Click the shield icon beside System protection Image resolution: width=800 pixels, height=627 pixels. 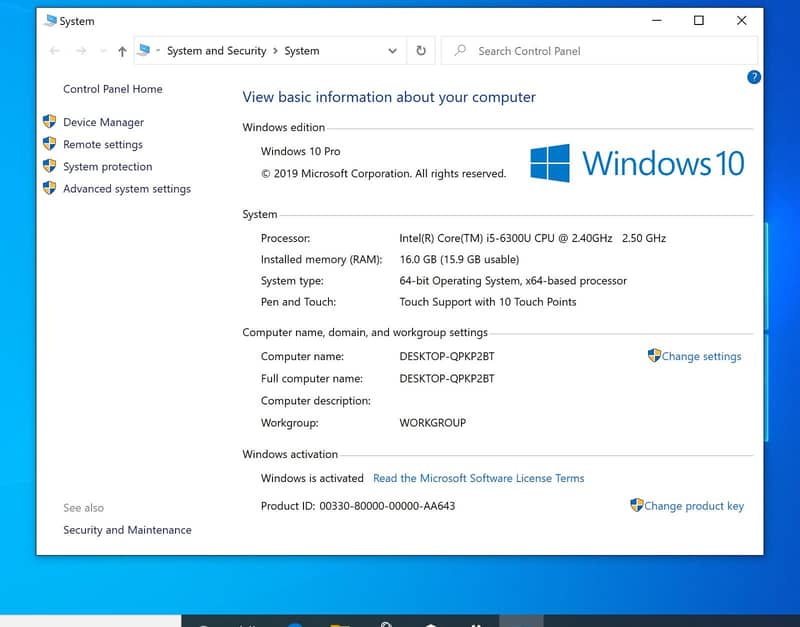coord(49,166)
